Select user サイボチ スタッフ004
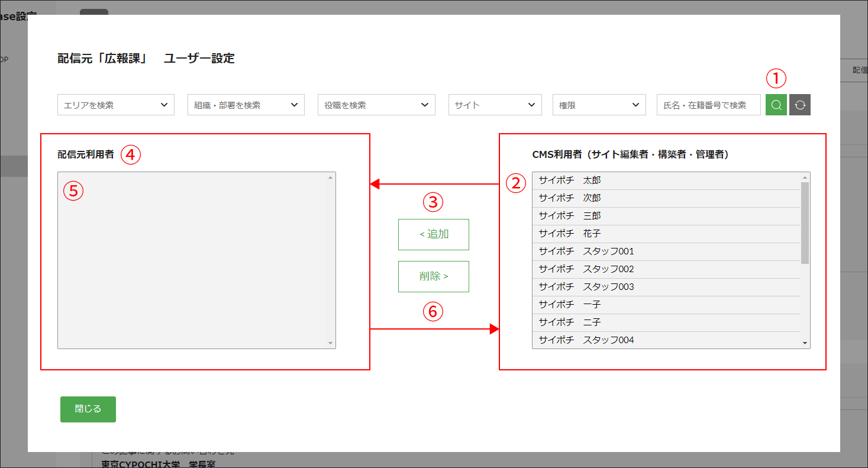This screenshot has width=868, height=468. (x=666, y=340)
